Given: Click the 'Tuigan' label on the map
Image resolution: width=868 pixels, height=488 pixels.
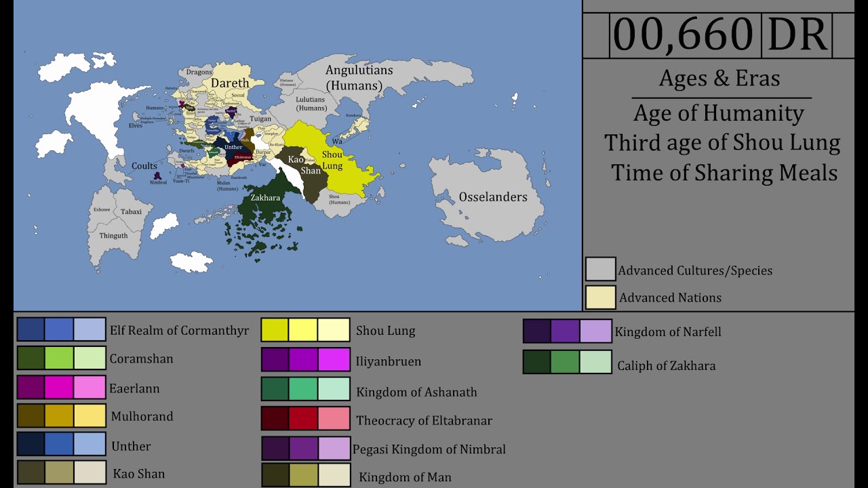Looking at the screenshot, I should (260, 119).
